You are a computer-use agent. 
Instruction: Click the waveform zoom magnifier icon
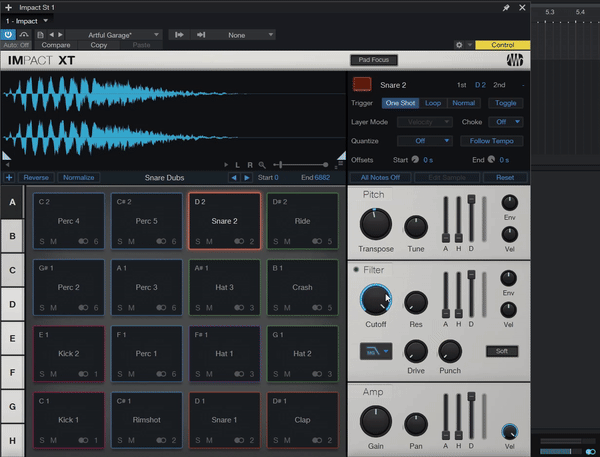click(262, 165)
